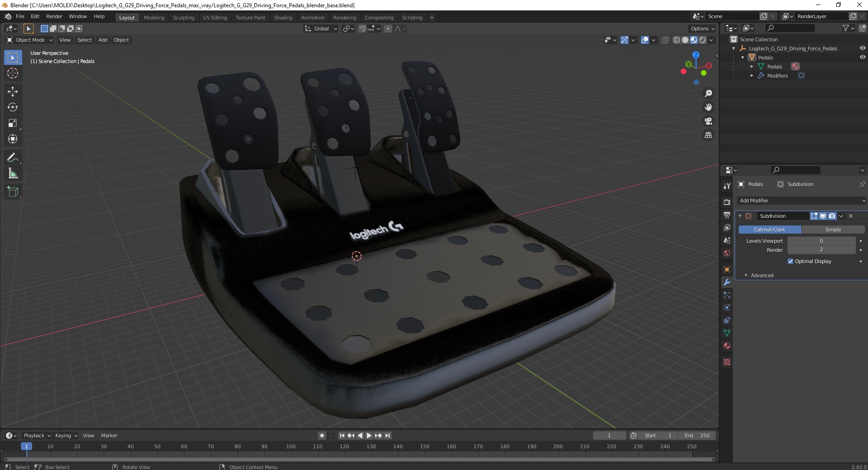Select the Transform tool
The width and height of the screenshot is (868, 470).
pos(13,139)
